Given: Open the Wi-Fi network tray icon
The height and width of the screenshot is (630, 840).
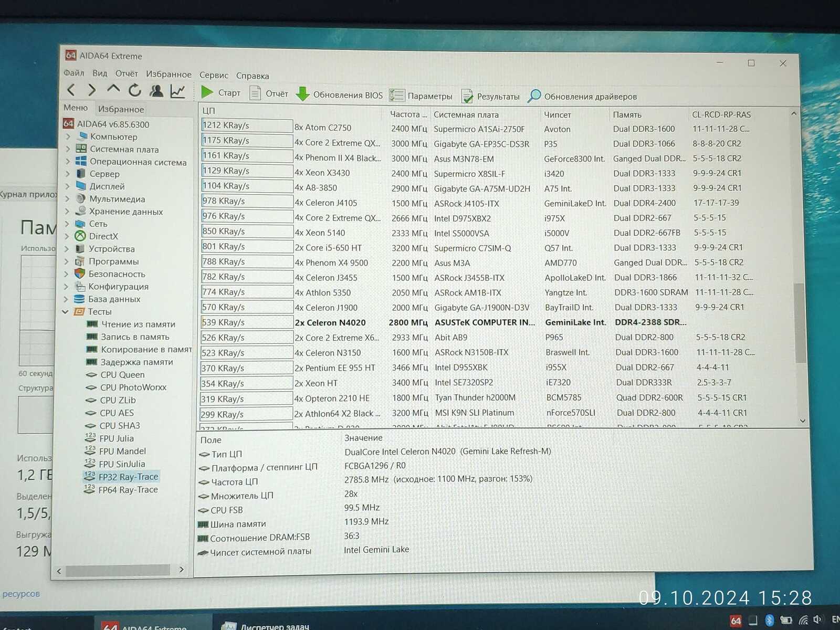Looking at the screenshot, I should tap(803, 620).
